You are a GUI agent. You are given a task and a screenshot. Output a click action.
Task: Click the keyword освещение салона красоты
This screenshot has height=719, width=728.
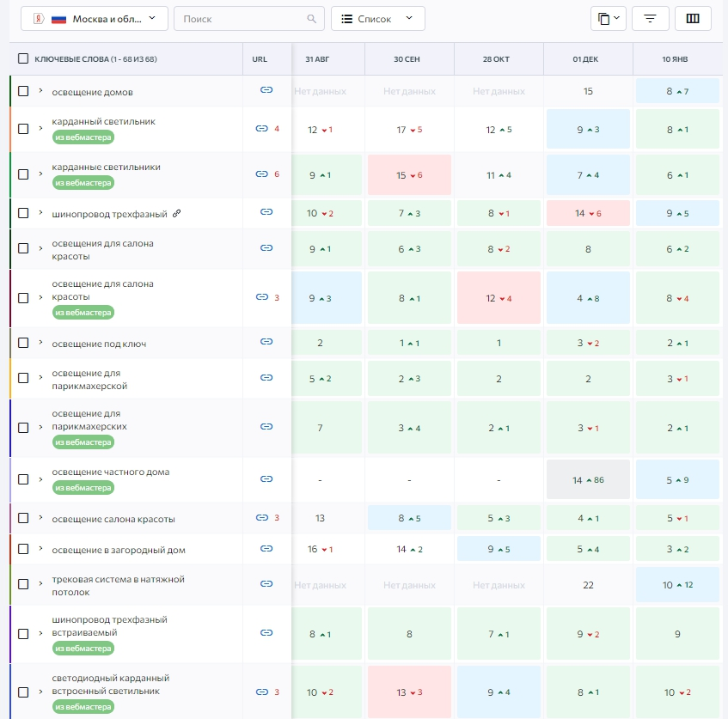tap(113, 520)
